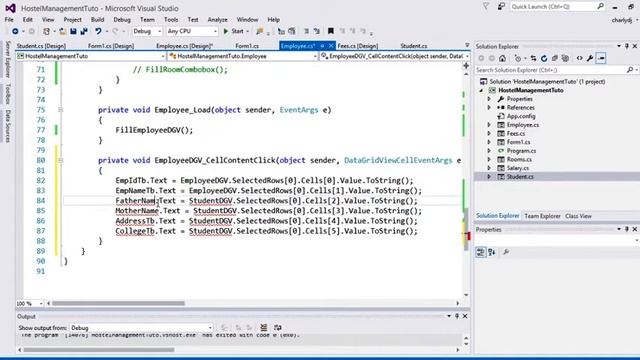Click FatherName text on line 84
Screen dimensions: 640x360
coord(136,201)
